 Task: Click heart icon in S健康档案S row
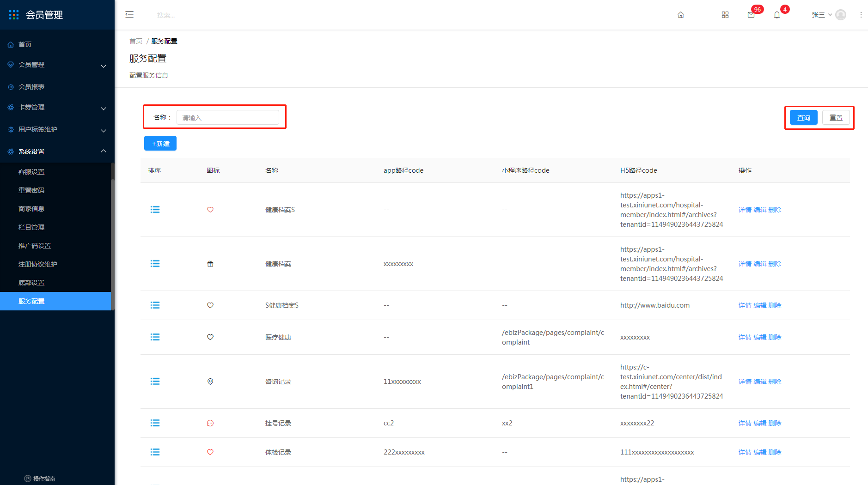tap(210, 305)
